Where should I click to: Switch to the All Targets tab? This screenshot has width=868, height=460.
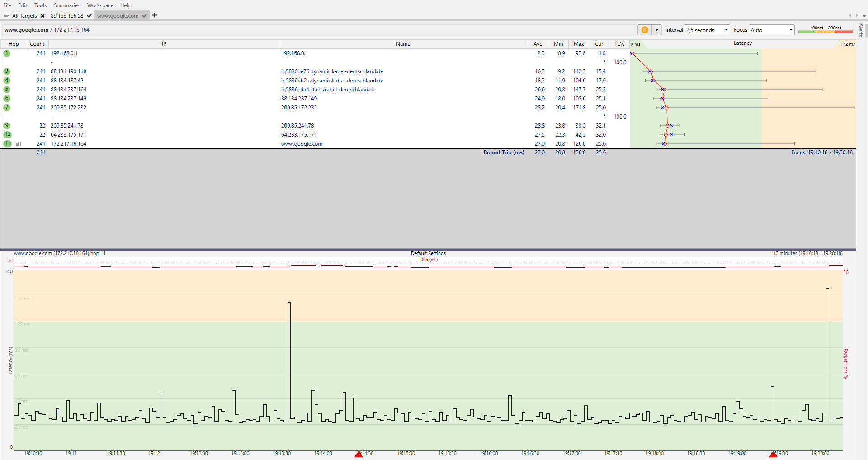(24, 16)
